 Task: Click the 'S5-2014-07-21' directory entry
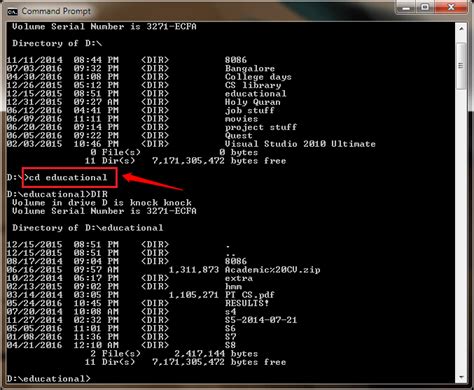[x=261, y=320]
